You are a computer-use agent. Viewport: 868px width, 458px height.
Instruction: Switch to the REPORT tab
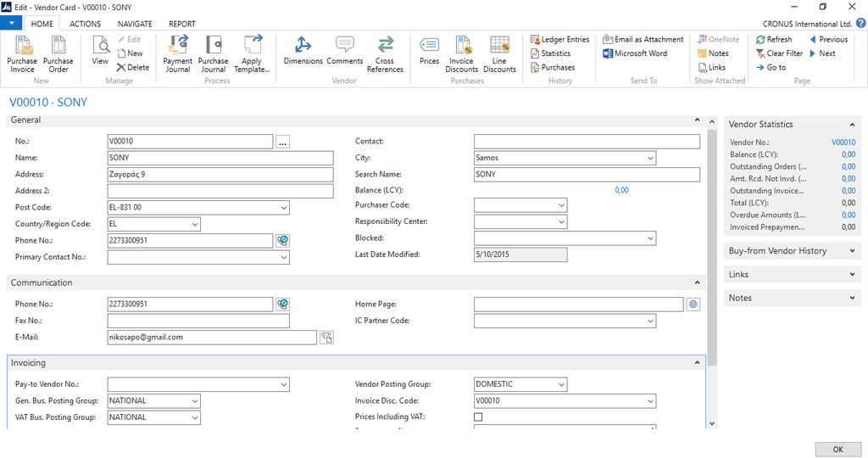point(182,24)
